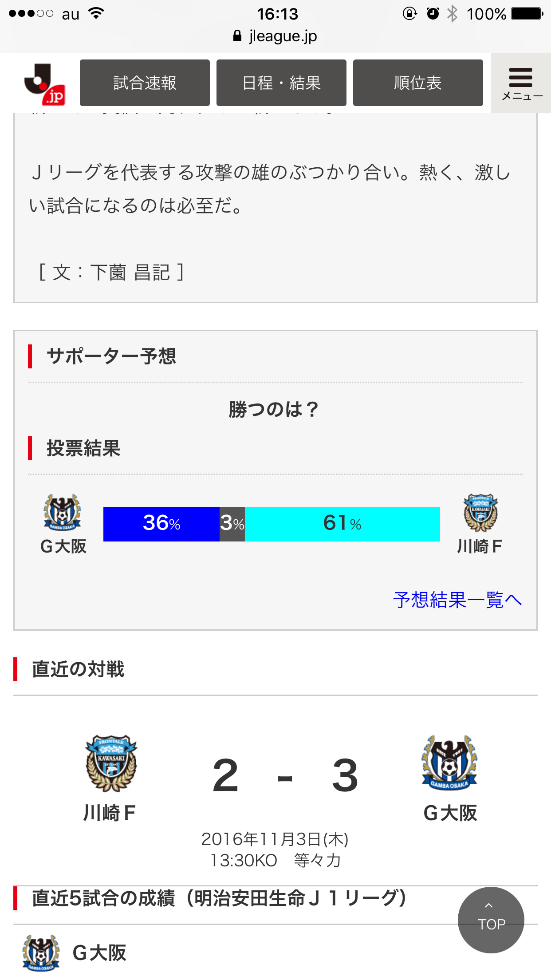Screen dimensions: 551x980
Task: Tap the cyan 61% 川崎F vote bar
Action: (342, 524)
